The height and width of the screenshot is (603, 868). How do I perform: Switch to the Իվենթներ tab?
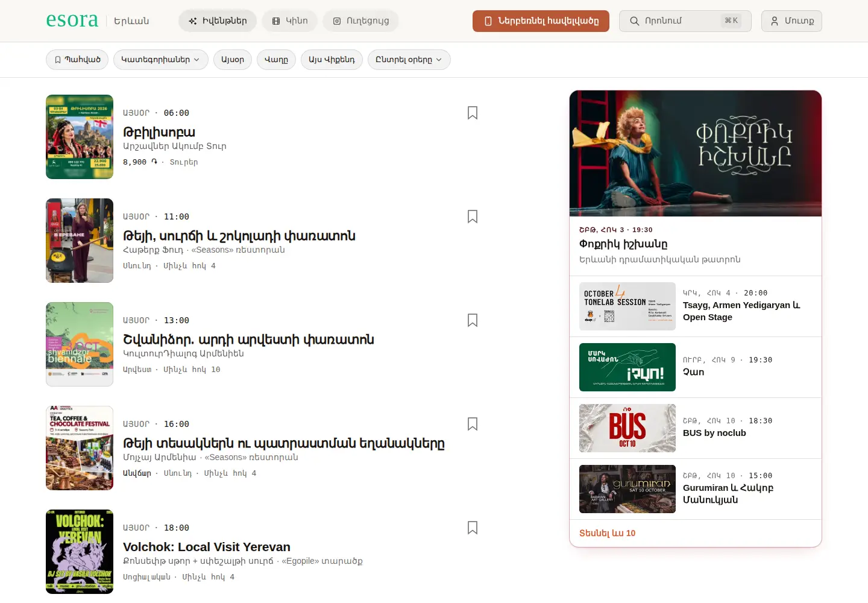pos(218,21)
